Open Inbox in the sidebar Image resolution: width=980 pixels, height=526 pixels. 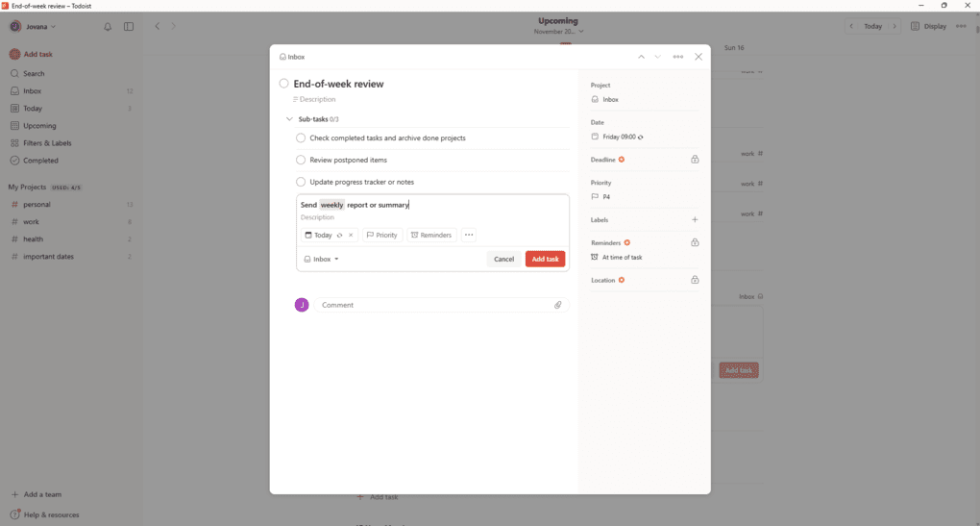coord(72,91)
